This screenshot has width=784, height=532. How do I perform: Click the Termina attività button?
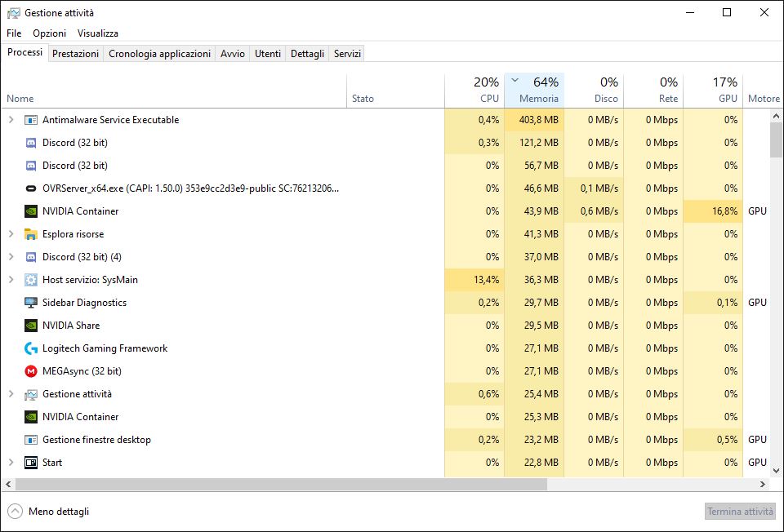[740, 511]
